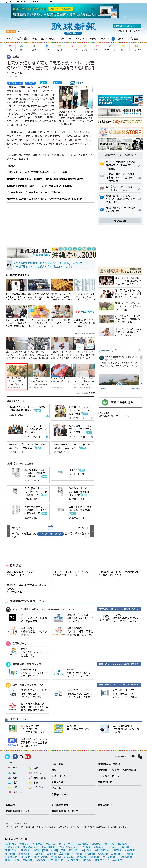Click the calendar icon above 今日のニュース

click(50, 528)
